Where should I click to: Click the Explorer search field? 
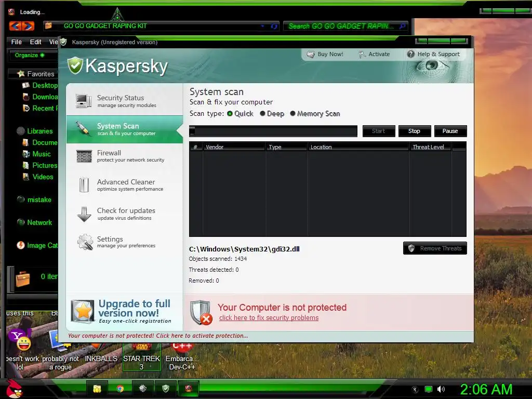click(x=345, y=26)
